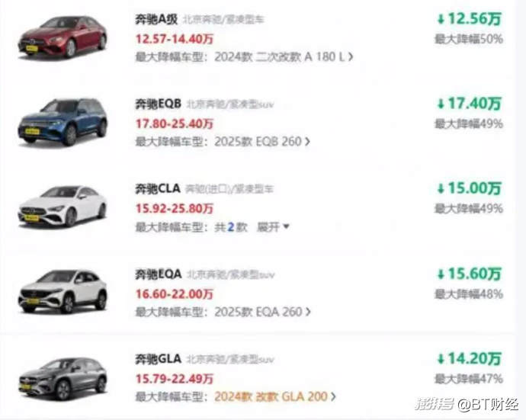Open the white Mercedes CLA car thumbnail
Image resolution: width=526 pixels, height=420 pixels.
click(63, 207)
